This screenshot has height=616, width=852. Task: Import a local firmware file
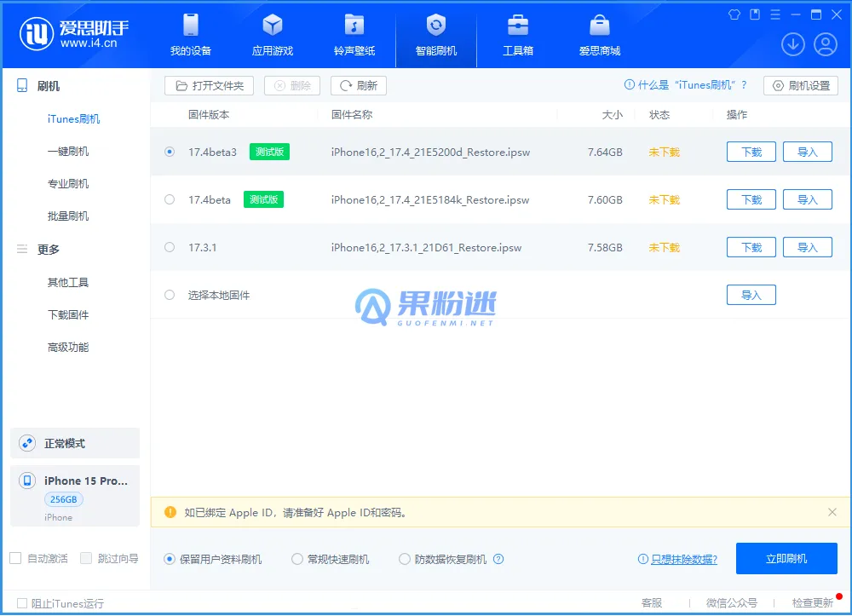(751, 295)
